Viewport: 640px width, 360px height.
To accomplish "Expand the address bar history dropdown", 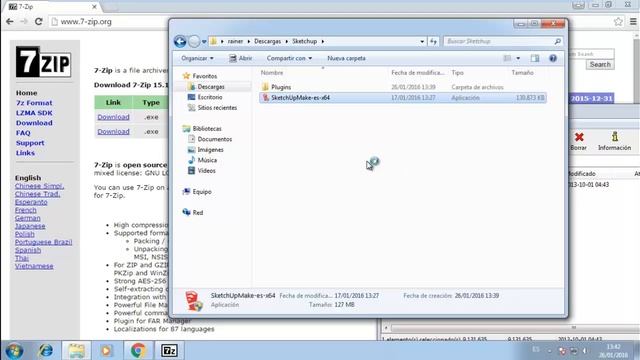I will [422, 41].
